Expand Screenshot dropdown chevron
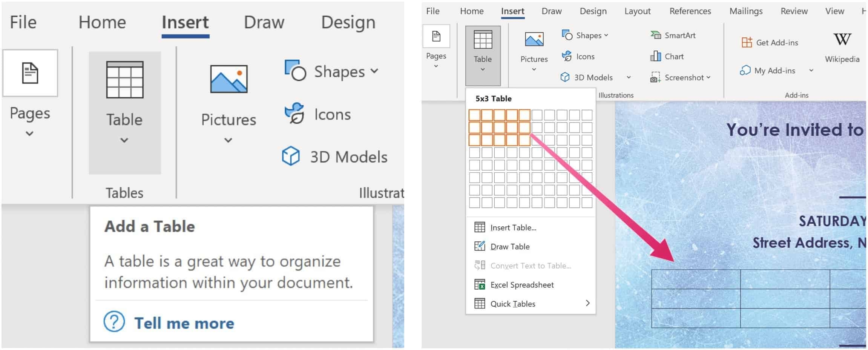868x350 pixels. click(708, 77)
